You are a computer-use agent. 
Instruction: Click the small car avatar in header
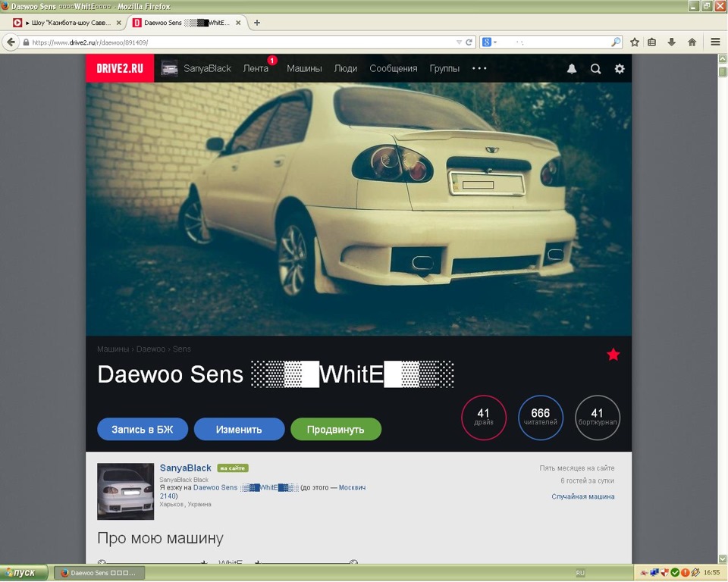pyautogui.click(x=169, y=68)
